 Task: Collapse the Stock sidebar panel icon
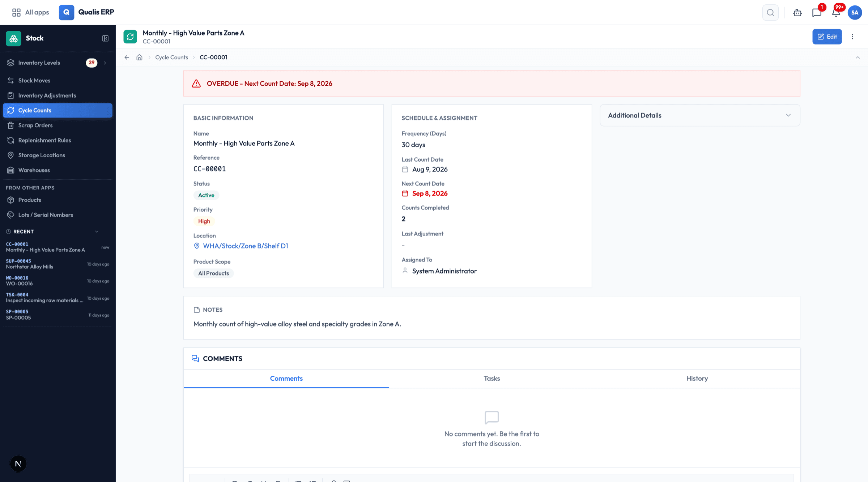105,38
